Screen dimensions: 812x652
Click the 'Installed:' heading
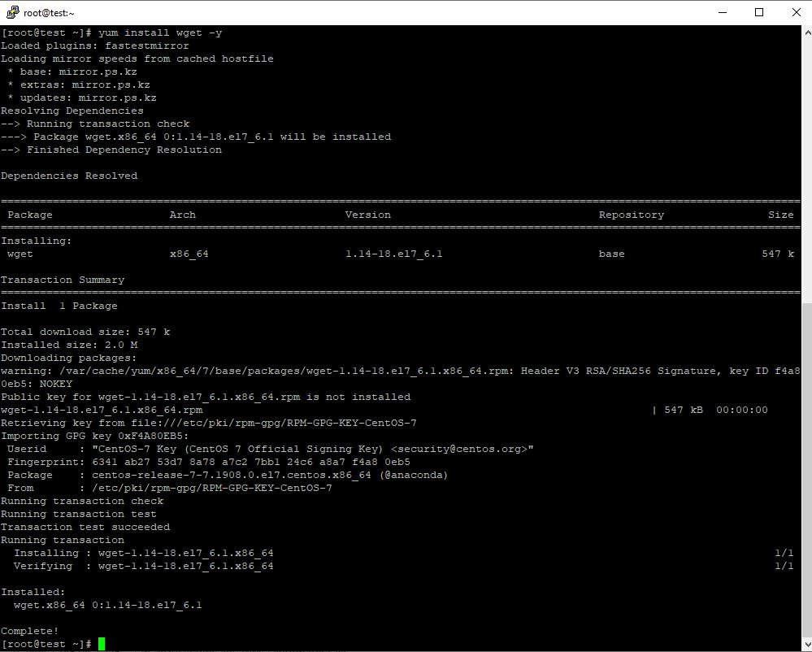pyautogui.click(x=33, y=592)
